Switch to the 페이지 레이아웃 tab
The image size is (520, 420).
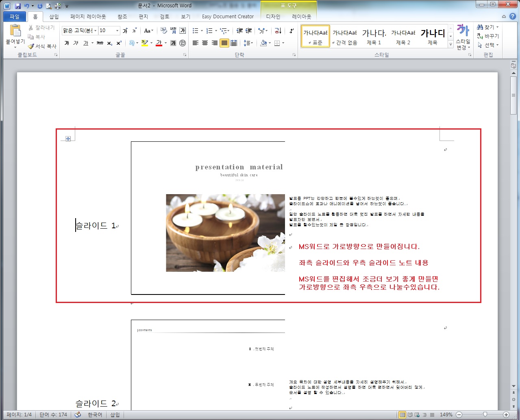pyautogui.click(x=88, y=17)
